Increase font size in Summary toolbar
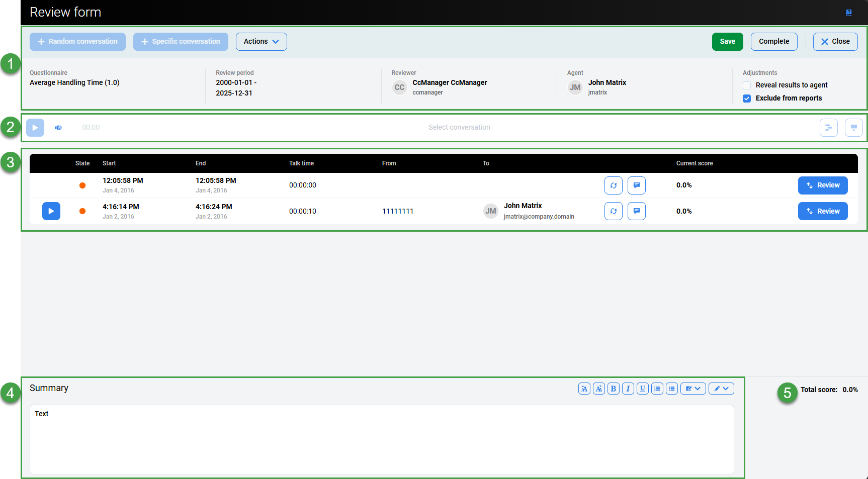Image resolution: width=868 pixels, height=479 pixels. (x=584, y=389)
